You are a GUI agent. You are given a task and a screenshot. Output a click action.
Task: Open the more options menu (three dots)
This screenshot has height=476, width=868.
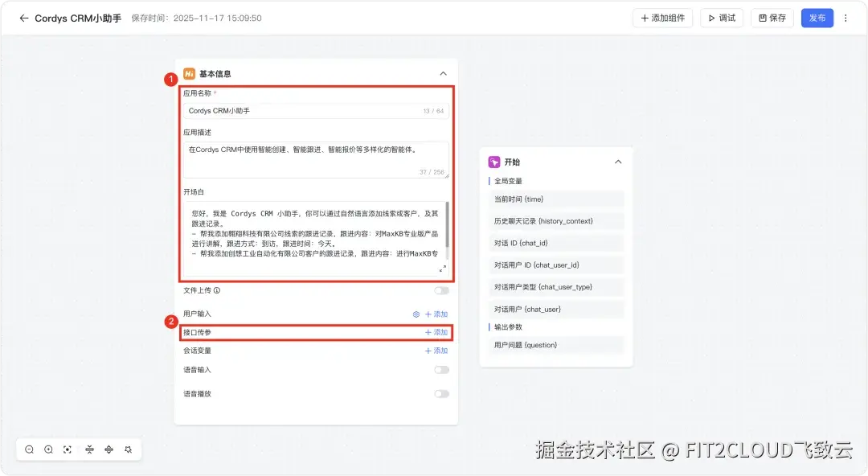845,18
